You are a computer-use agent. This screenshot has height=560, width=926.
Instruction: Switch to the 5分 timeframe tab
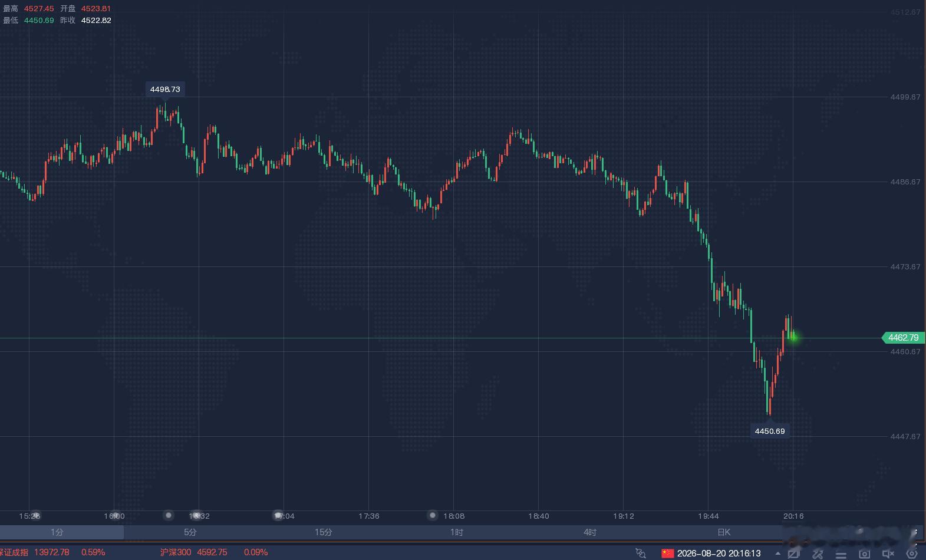190,532
